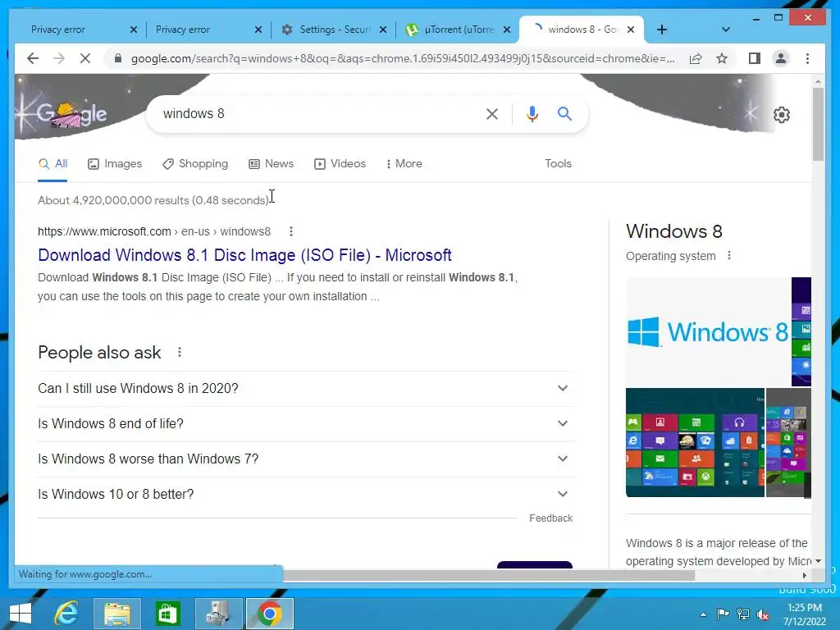Open the tab search dropdown arrow
Viewport: 840px width, 630px height.
726,30
